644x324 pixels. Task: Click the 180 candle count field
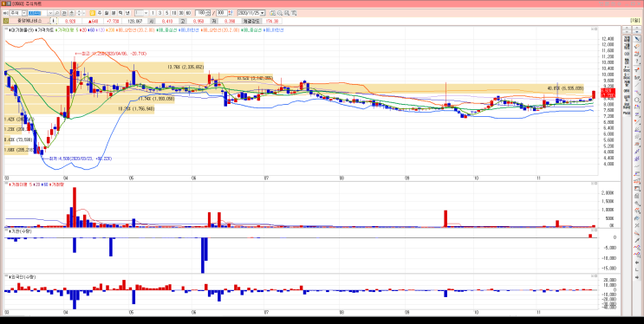(x=200, y=13)
